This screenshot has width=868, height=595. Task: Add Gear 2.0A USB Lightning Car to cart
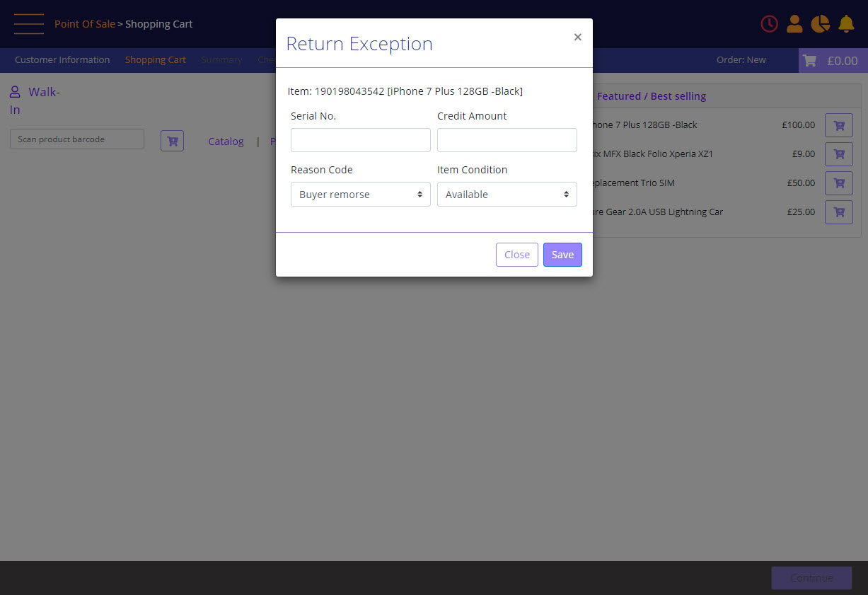[839, 212]
